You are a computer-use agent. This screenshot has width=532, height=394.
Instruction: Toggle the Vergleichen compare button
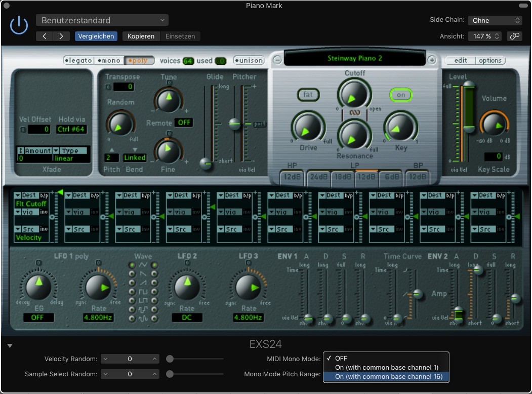96,36
